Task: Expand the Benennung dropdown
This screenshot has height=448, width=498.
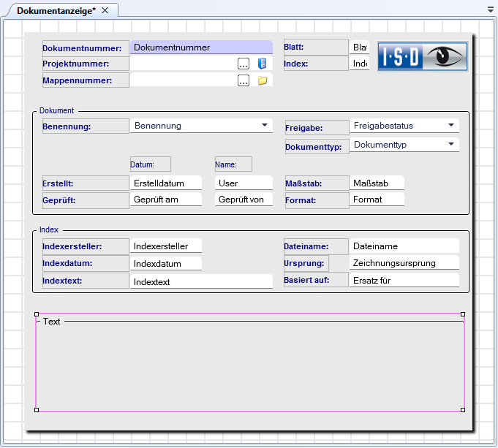Action: [264, 126]
